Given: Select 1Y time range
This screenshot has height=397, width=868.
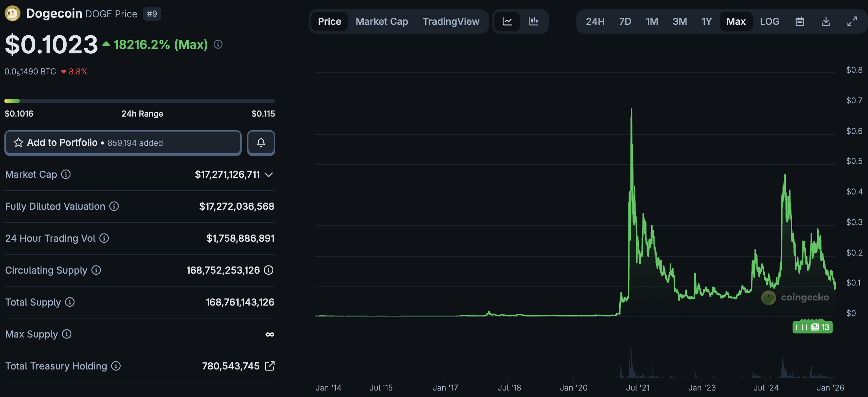Looking at the screenshot, I should [x=707, y=21].
